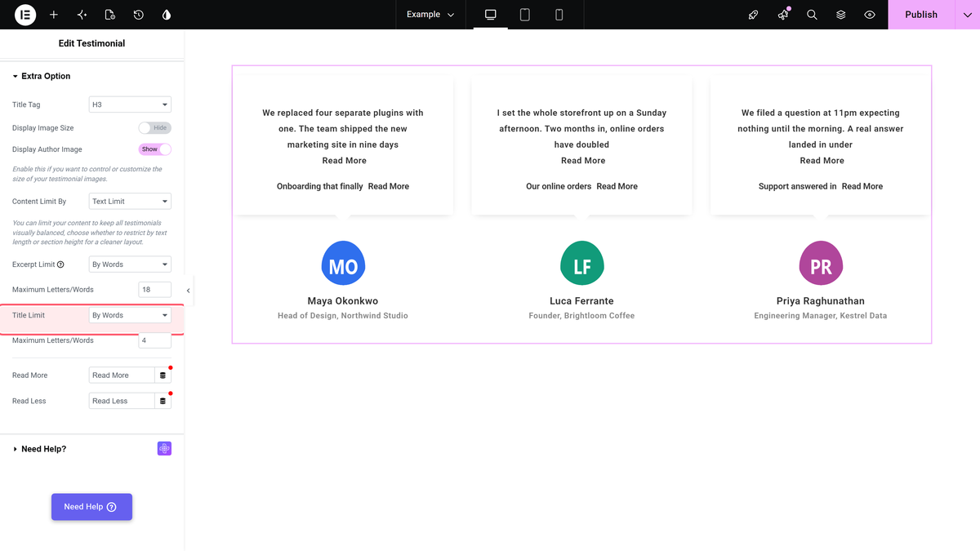The width and height of the screenshot is (980, 551).
Task: Click the 'Support answered in' title text
Action: [x=798, y=186]
